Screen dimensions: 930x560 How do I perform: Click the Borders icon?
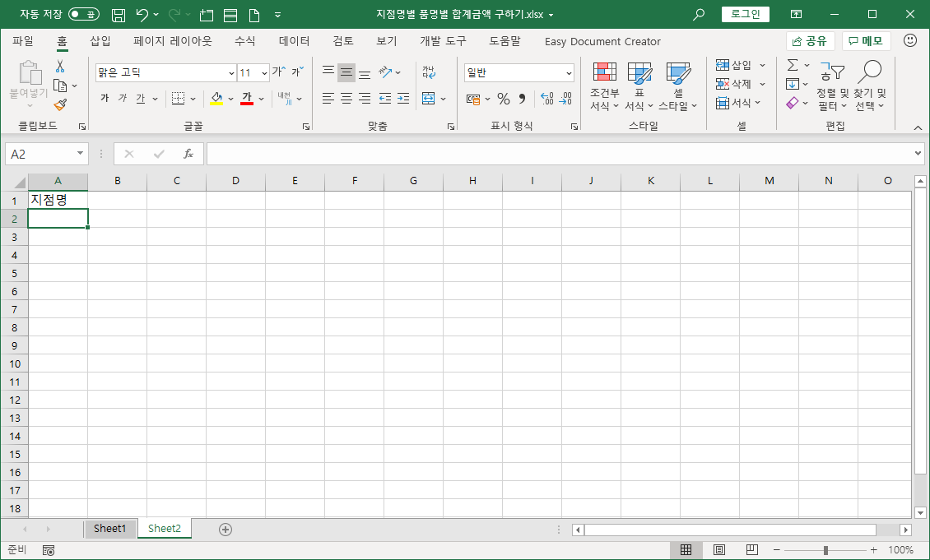(x=178, y=99)
